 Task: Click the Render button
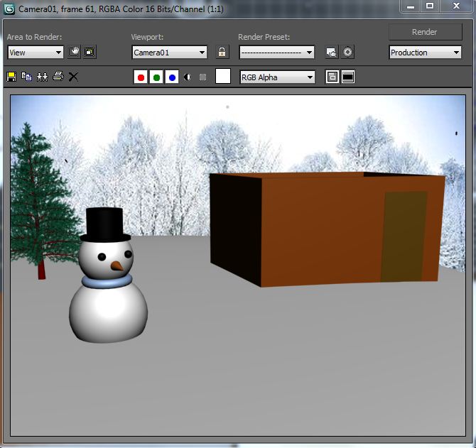426,32
